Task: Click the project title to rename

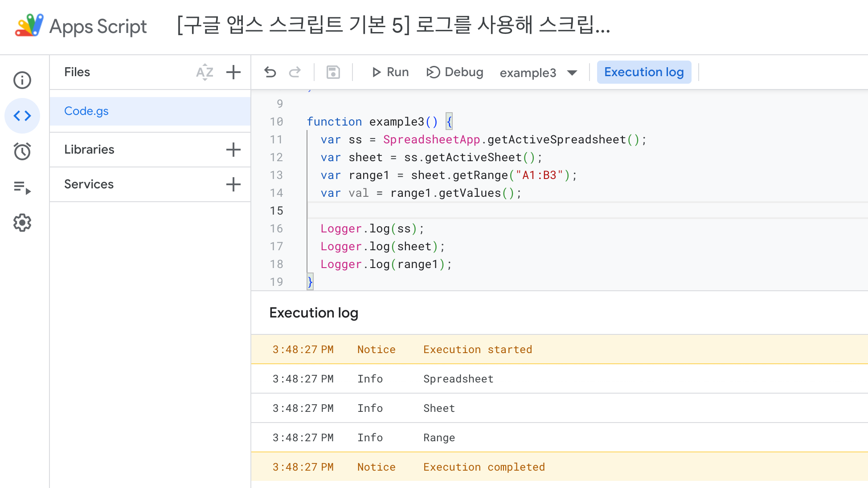Action: [393, 25]
